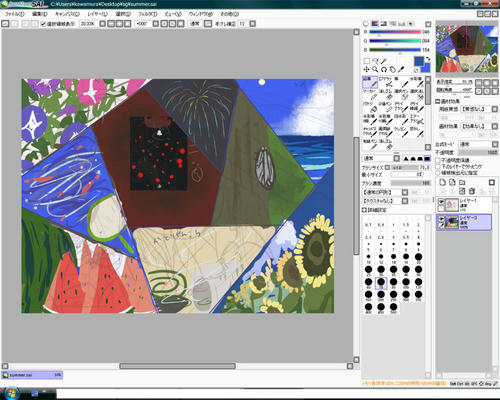Viewport: 500px width, 400px height.
Task: Select the Rotate view tool
Action: (x=384, y=69)
